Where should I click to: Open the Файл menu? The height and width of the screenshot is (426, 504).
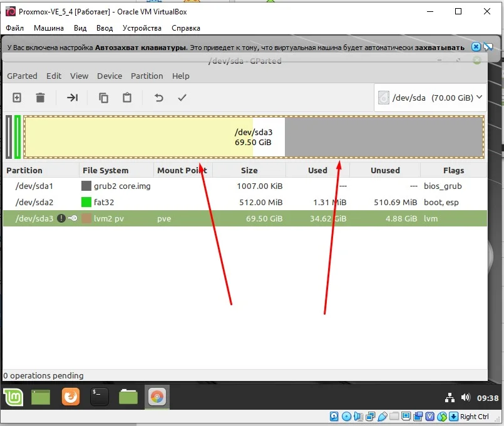coord(15,28)
